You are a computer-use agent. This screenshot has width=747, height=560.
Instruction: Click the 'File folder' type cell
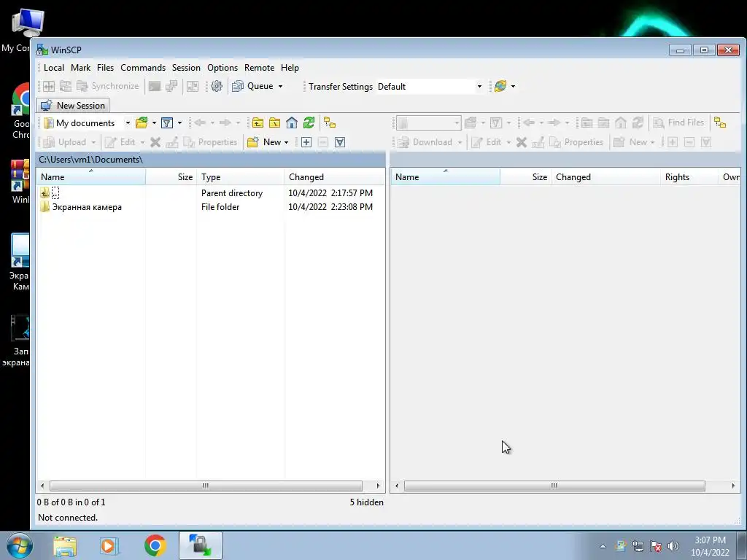tap(220, 206)
